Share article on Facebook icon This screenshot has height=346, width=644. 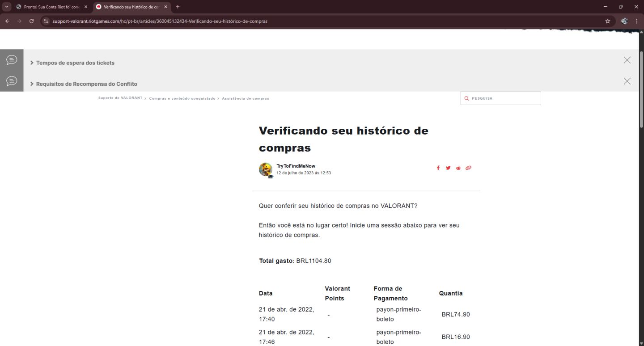(438, 168)
